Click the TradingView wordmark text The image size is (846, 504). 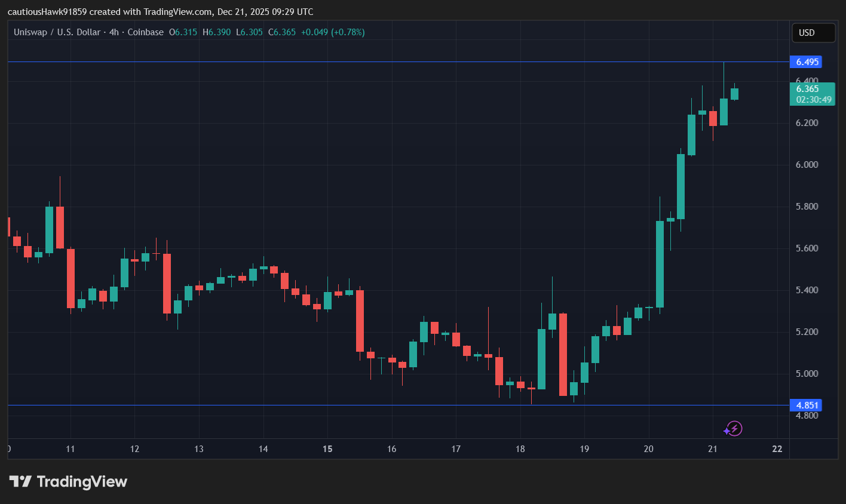(x=82, y=481)
